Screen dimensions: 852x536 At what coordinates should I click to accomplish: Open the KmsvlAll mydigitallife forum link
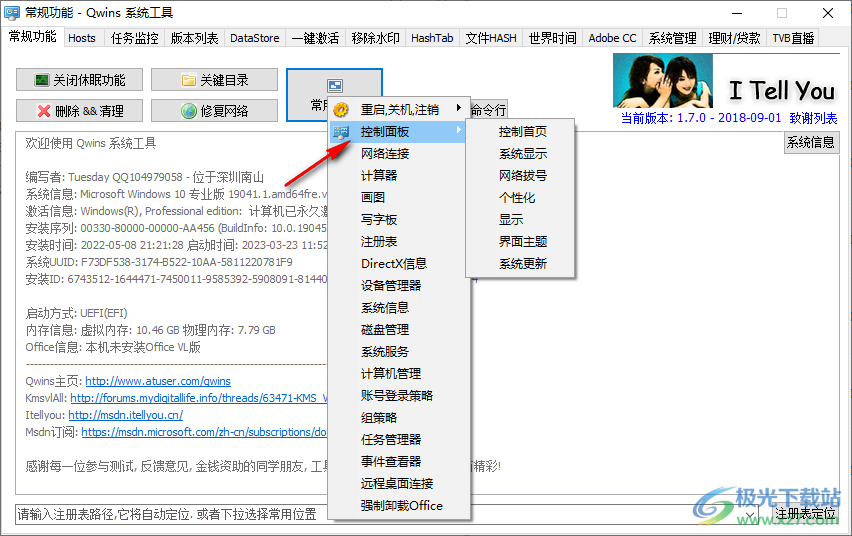(x=199, y=398)
